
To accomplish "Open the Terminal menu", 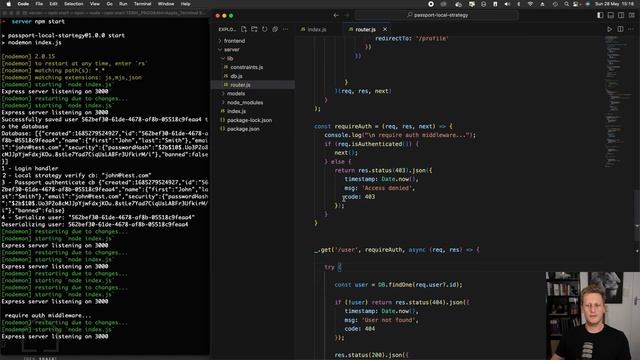I will 142,4.
